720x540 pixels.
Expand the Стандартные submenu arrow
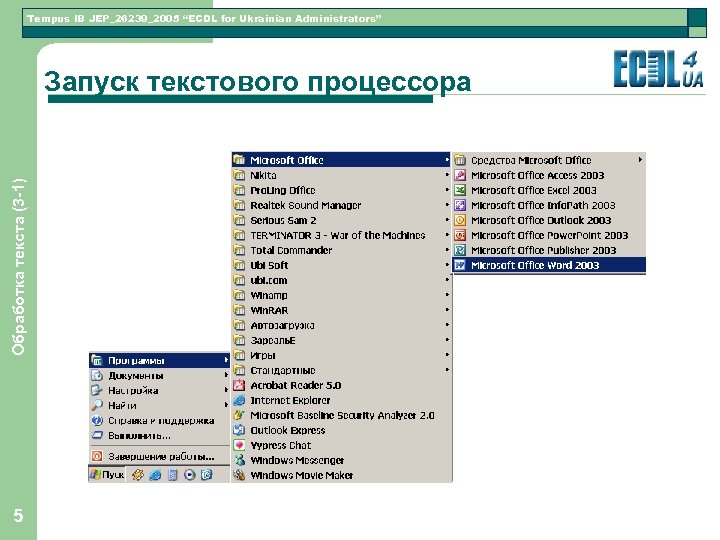447,370
